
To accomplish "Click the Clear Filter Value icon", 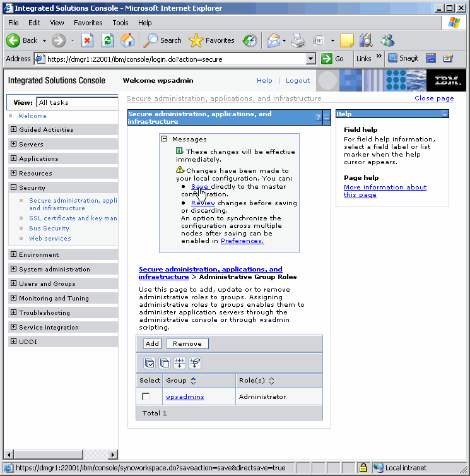I will click(195, 362).
